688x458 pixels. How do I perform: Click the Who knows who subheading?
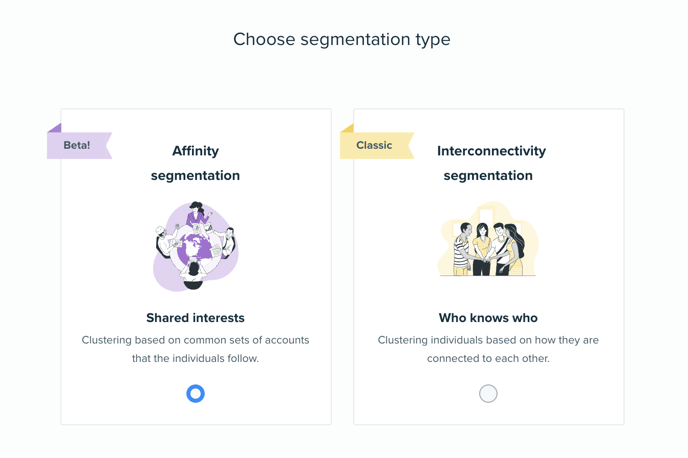(488, 318)
